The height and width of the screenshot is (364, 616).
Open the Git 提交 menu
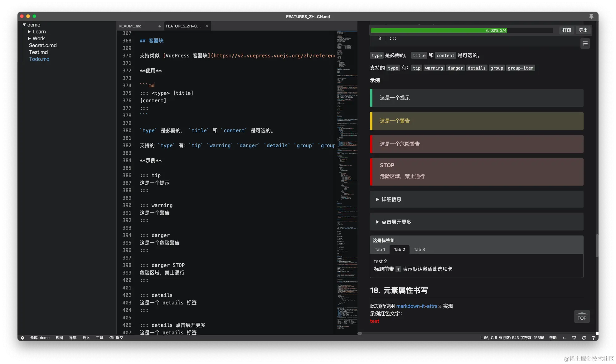pyautogui.click(x=116, y=337)
